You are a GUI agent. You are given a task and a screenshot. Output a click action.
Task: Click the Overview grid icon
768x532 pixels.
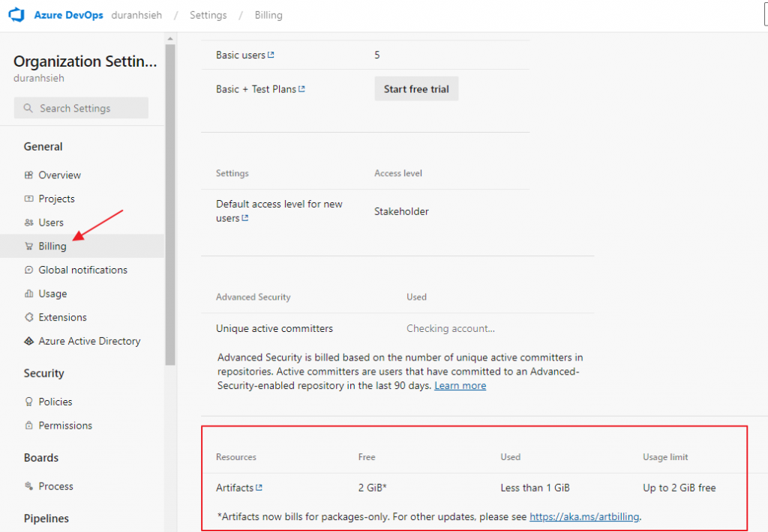click(29, 175)
